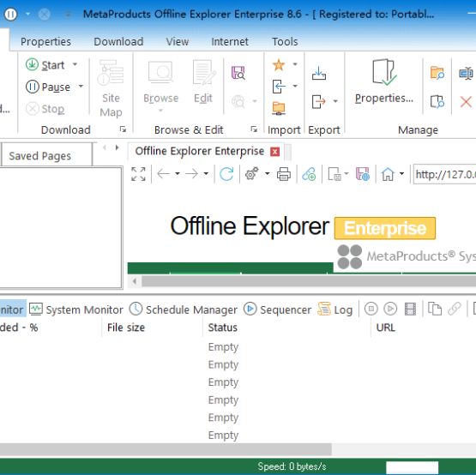Open the Sequencer panel tab

pos(277,310)
